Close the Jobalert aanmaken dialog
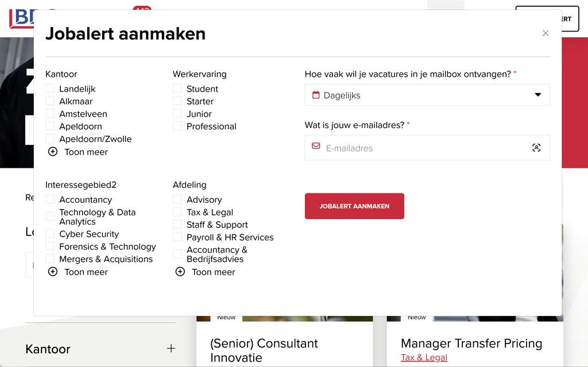Image resolution: width=588 pixels, height=367 pixels. point(546,33)
